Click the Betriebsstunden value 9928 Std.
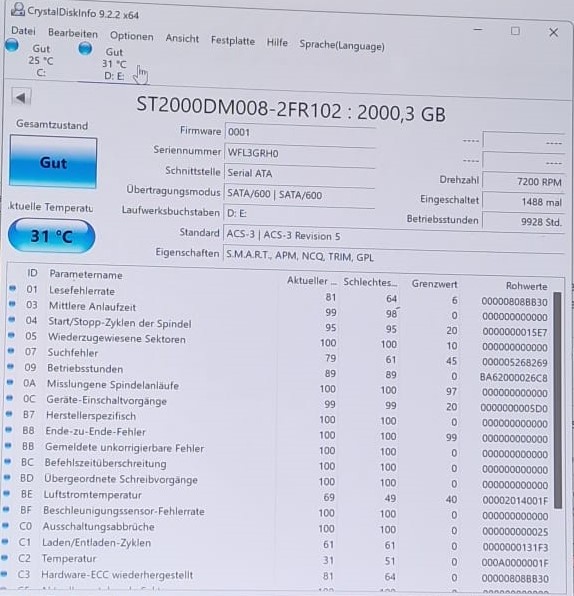The height and width of the screenshot is (596, 574). 523,222
